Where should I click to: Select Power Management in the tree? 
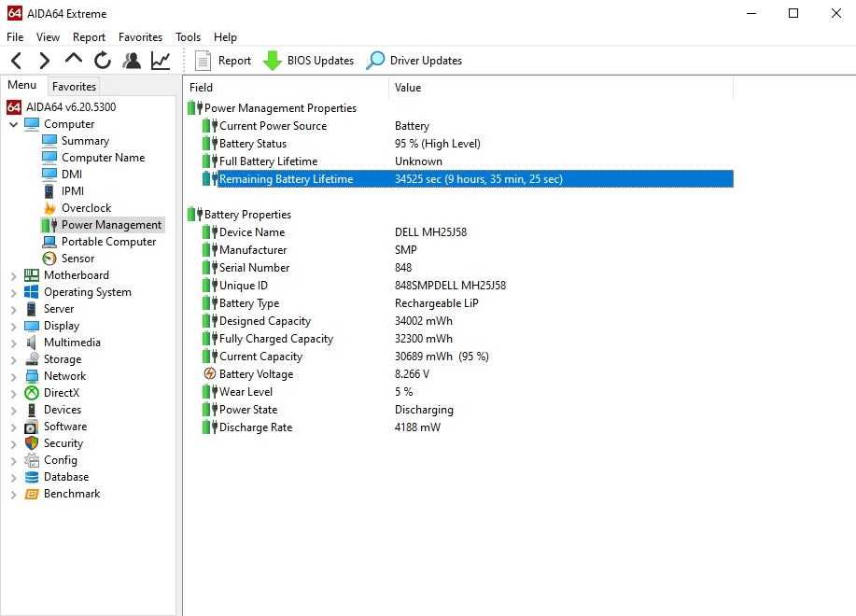tap(111, 225)
